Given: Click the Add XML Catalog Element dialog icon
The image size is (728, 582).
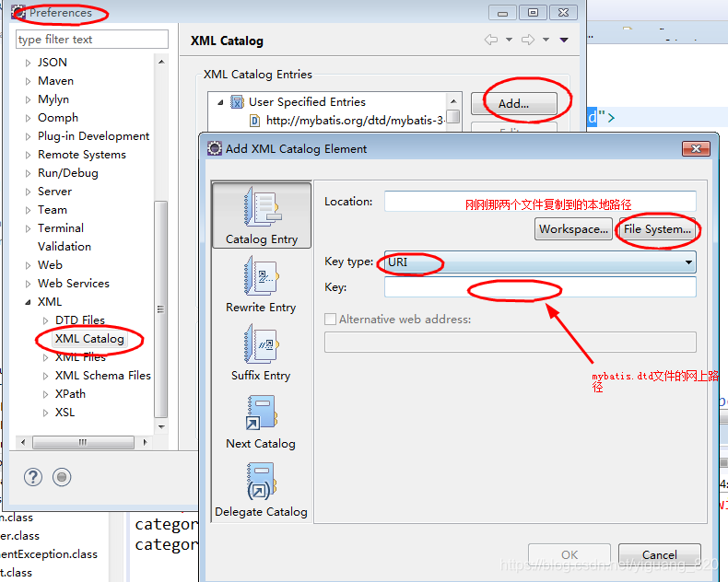Looking at the screenshot, I should click(x=215, y=148).
